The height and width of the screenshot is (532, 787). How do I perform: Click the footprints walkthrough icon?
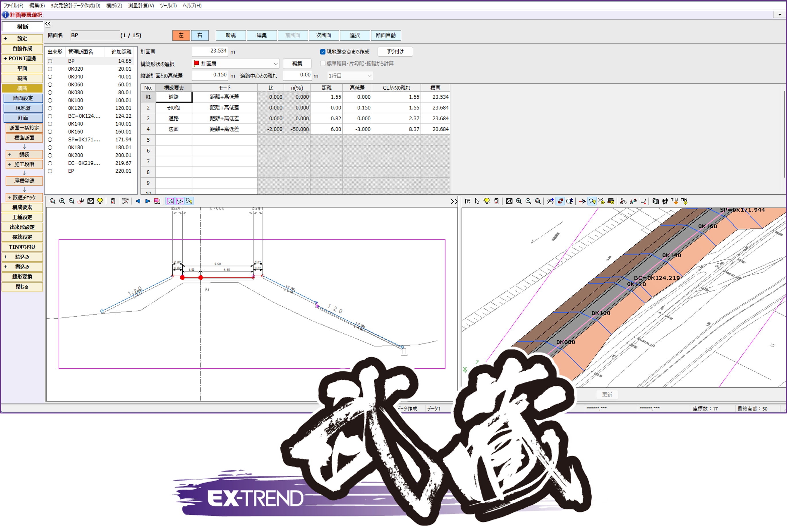pyautogui.click(x=665, y=201)
